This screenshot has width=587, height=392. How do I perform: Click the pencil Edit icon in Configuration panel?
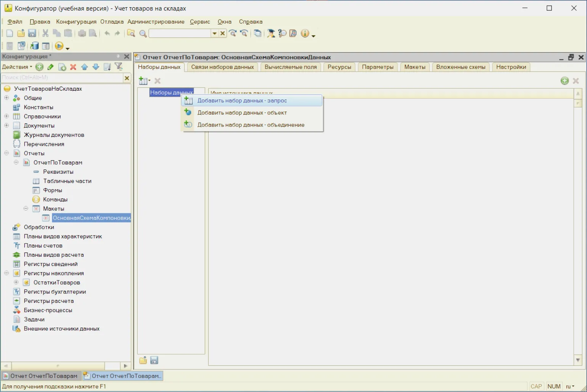click(x=50, y=67)
